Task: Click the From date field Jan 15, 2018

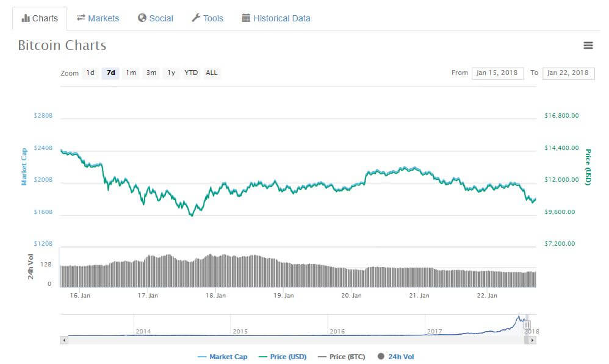Action: coord(497,73)
